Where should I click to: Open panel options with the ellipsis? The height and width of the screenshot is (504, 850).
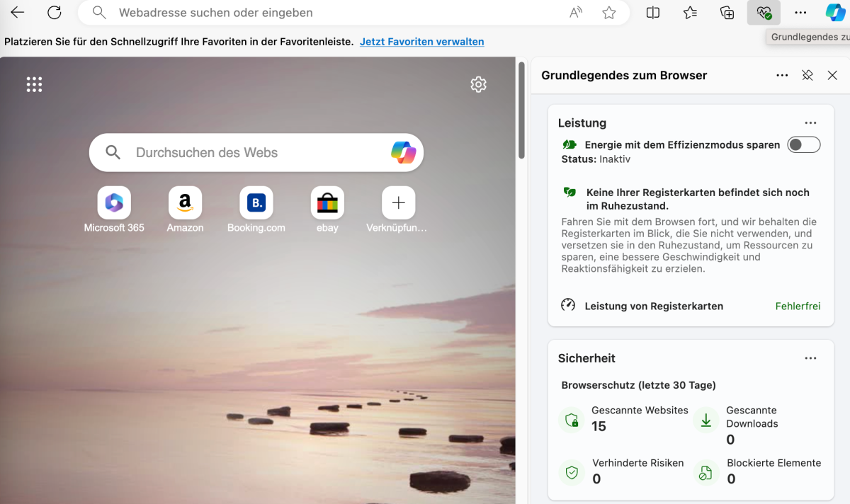[782, 75]
